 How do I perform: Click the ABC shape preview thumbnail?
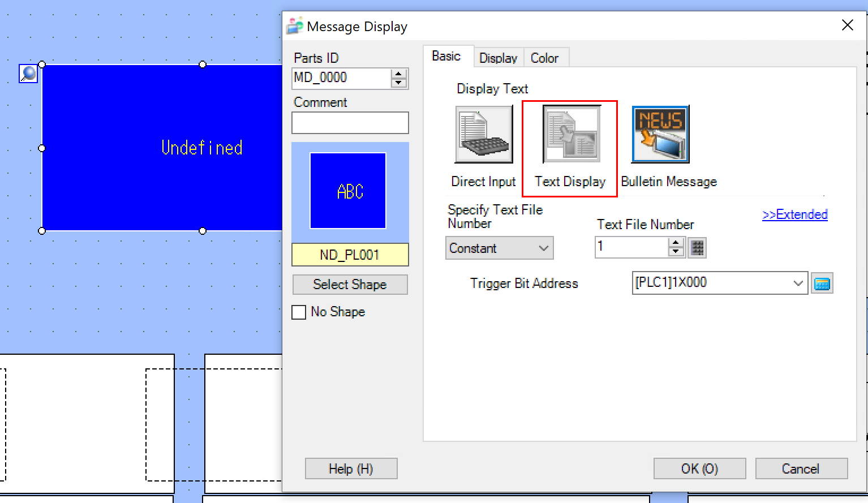[348, 191]
